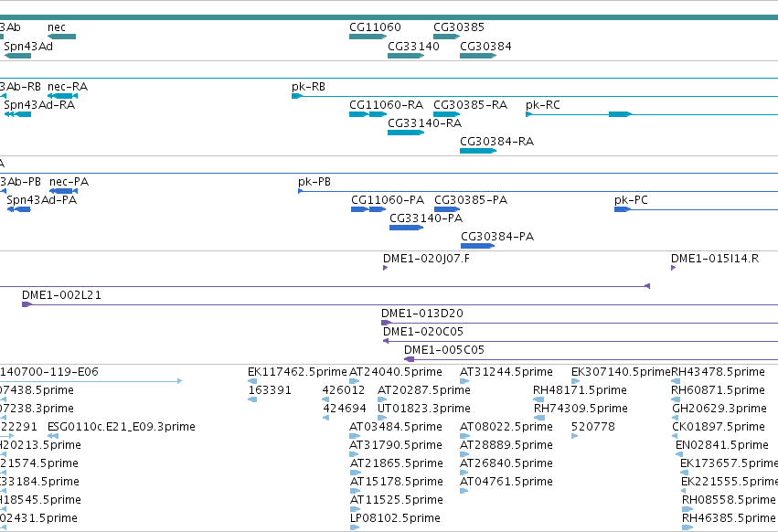Click the LP08102.5prime EST
Screen dimensions: 778x532
(355, 527)
